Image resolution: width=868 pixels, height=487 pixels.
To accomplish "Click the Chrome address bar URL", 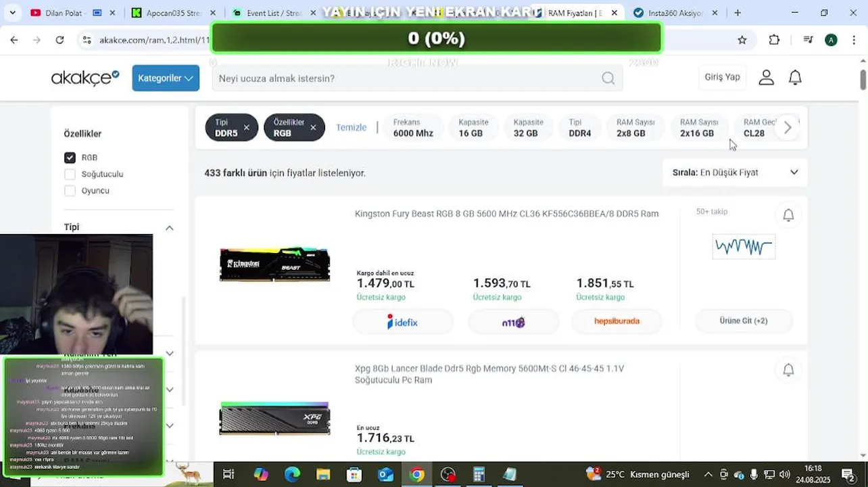I will coord(154,40).
